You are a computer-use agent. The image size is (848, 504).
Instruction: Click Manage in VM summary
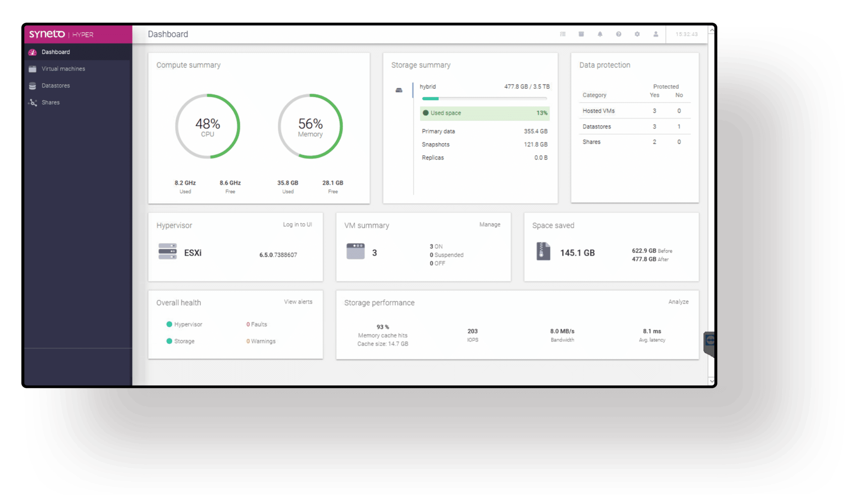[490, 224]
